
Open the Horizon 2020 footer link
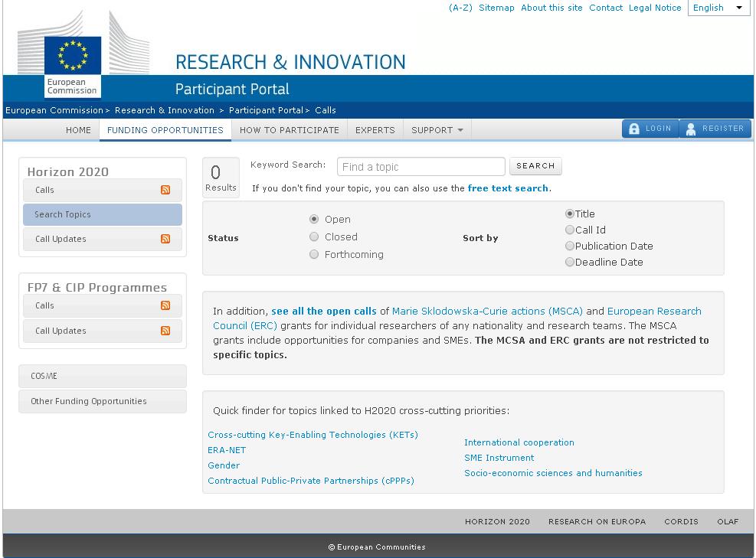(x=497, y=521)
